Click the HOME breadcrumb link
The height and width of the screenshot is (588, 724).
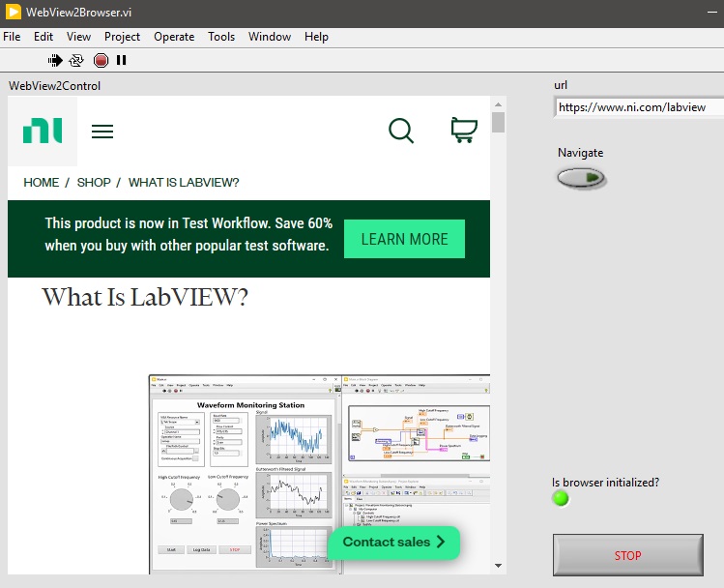tap(42, 183)
